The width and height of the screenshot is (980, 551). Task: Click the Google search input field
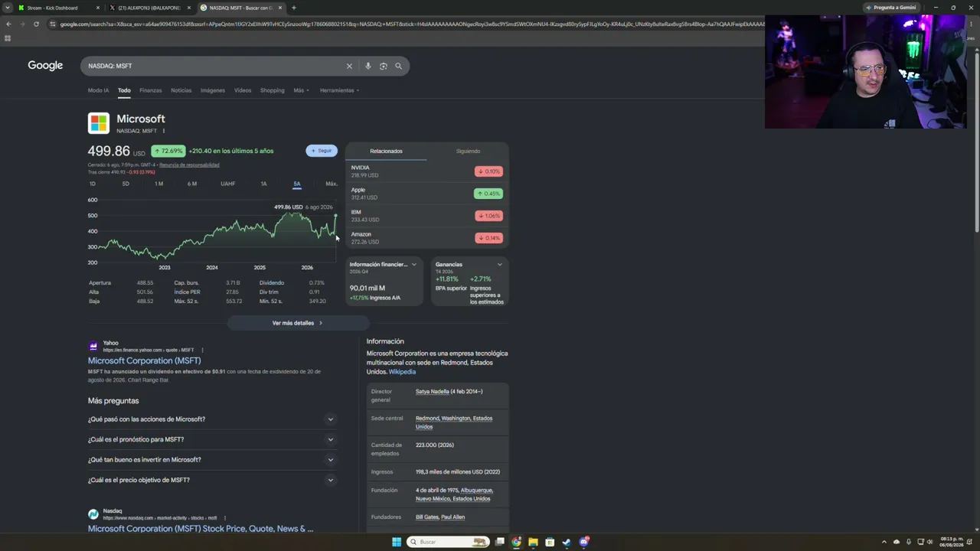coord(214,66)
